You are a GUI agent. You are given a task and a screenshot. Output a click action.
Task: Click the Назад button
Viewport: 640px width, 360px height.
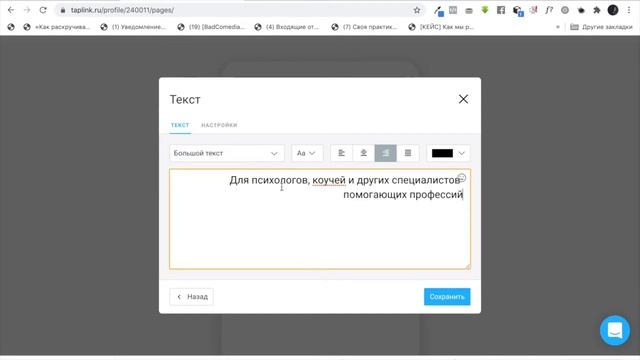[191, 297]
